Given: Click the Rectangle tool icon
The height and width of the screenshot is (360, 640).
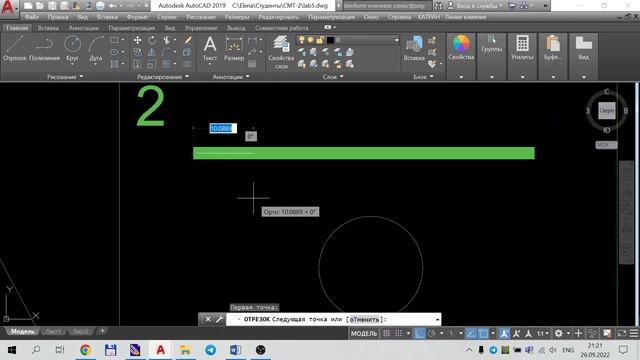Looking at the screenshot, I should (x=115, y=40).
